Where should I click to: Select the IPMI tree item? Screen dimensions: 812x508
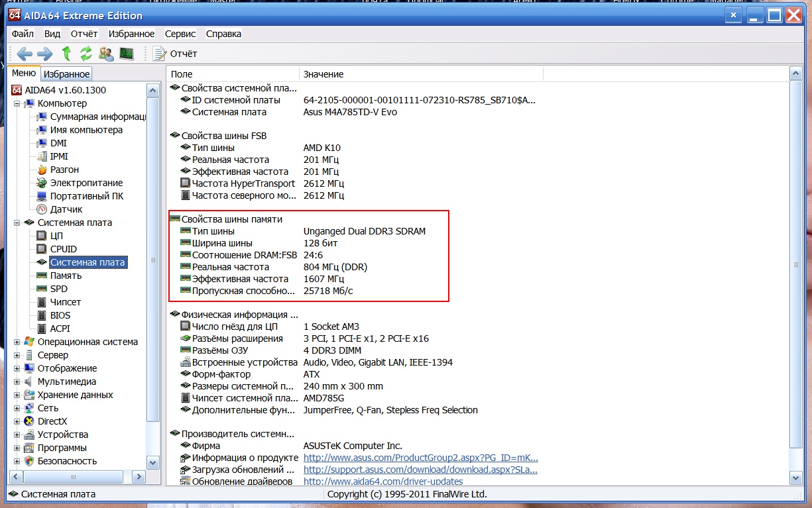pyautogui.click(x=59, y=156)
